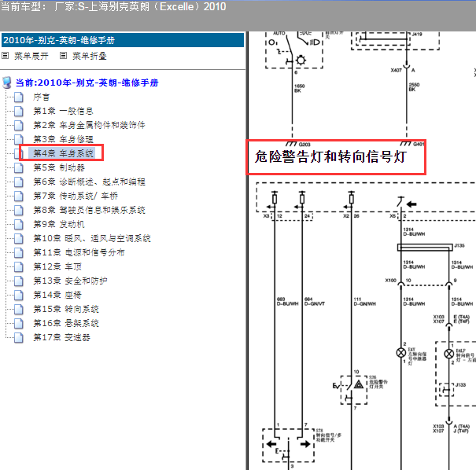Click the computer icon at tree root

tap(6, 83)
